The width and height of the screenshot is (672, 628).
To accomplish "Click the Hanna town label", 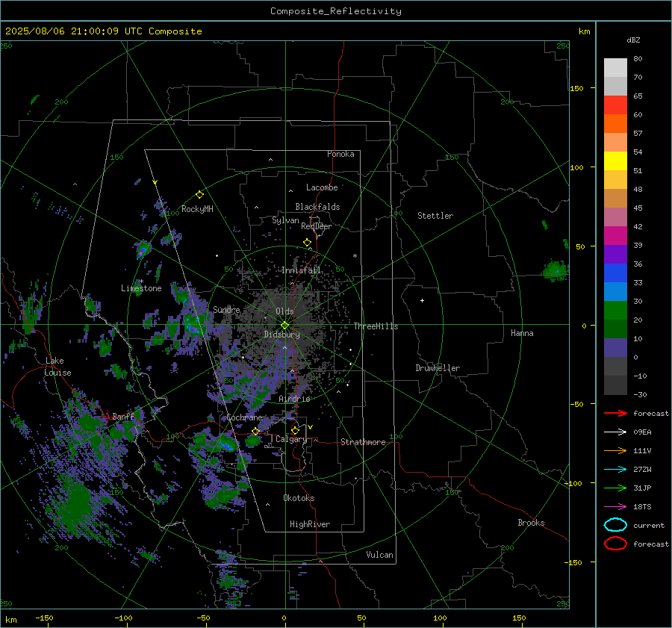I will pos(522,333).
